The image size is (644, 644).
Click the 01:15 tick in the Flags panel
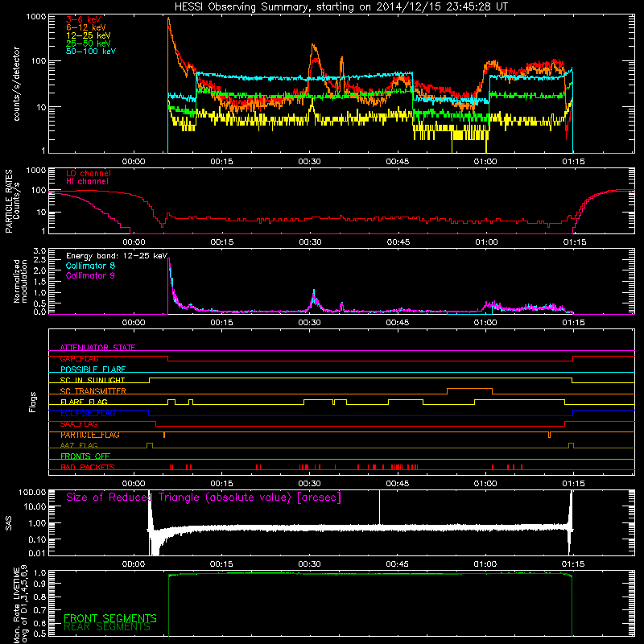pos(573,484)
